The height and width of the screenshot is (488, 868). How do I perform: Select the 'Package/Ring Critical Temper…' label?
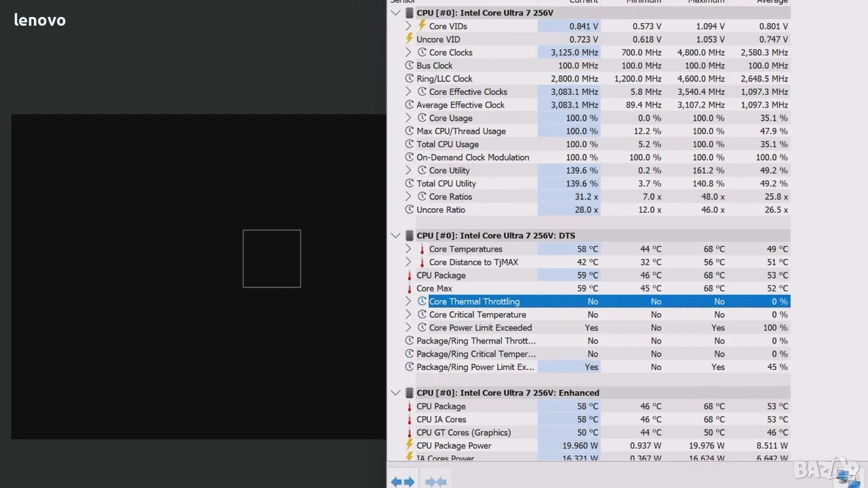click(x=476, y=354)
